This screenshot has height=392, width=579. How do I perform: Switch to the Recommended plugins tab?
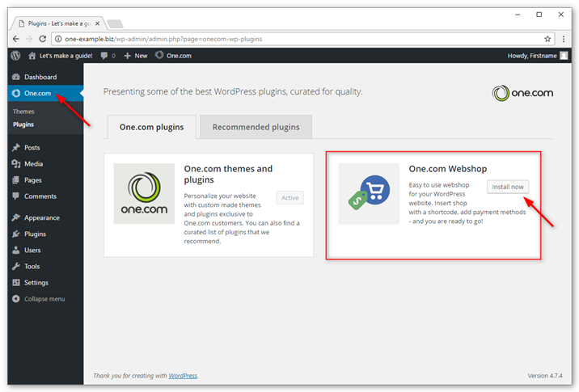click(256, 127)
